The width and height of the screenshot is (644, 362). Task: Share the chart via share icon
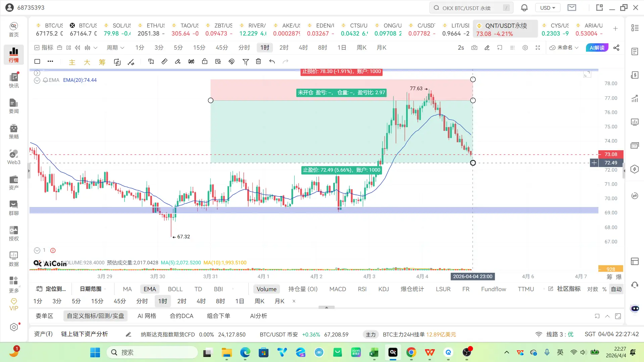coord(616,48)
